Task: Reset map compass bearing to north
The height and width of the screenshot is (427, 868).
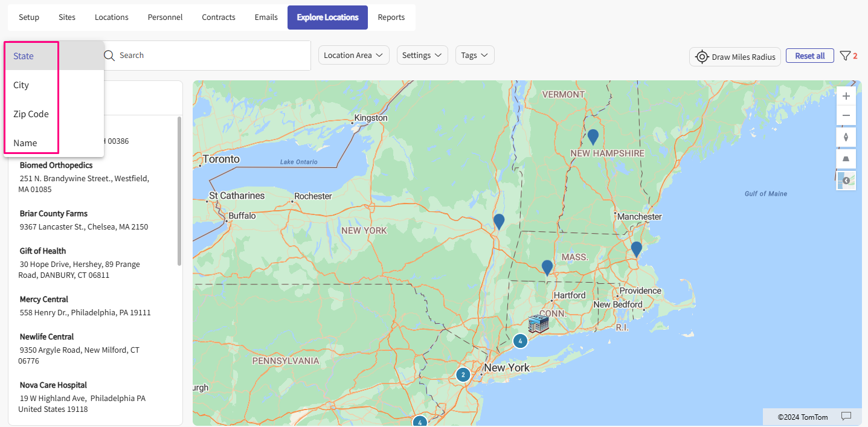Action: point(846,137)
